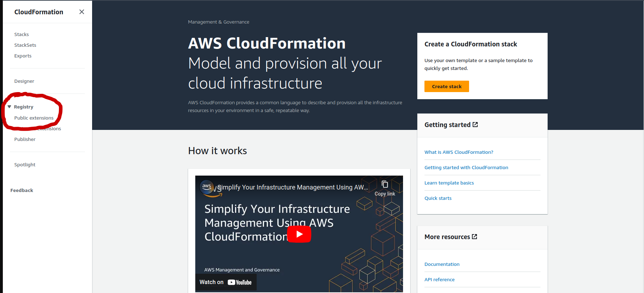Go to the Exports page
This screenshot has height=293, width=644.
coord(23,56)
